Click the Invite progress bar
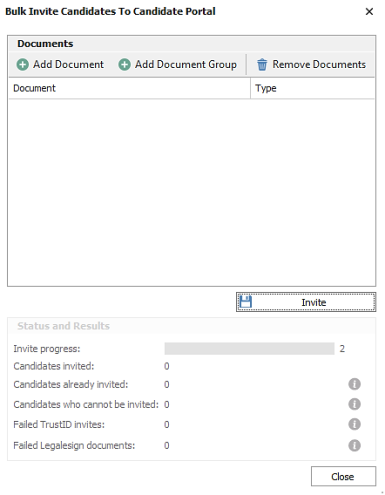The image size is (385, 495). tap(249, 349)
